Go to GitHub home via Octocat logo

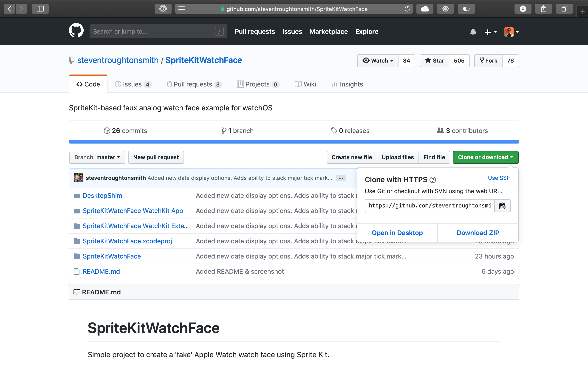tap(76, 31)
